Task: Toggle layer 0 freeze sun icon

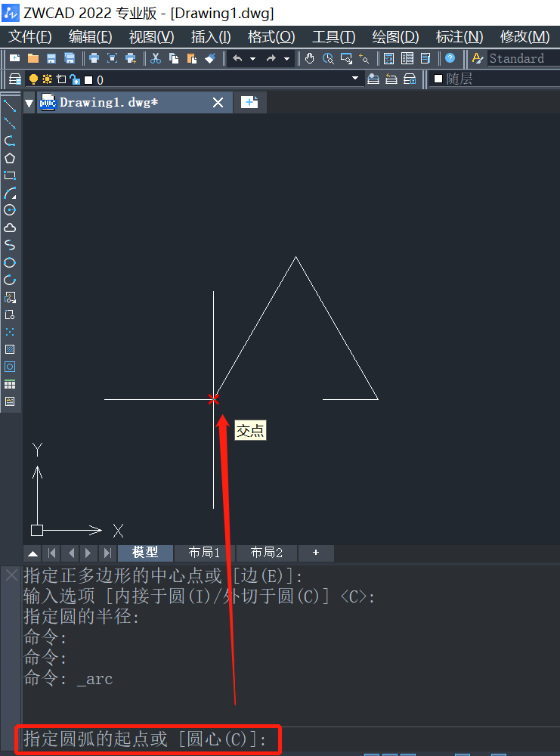Action: 47,79
